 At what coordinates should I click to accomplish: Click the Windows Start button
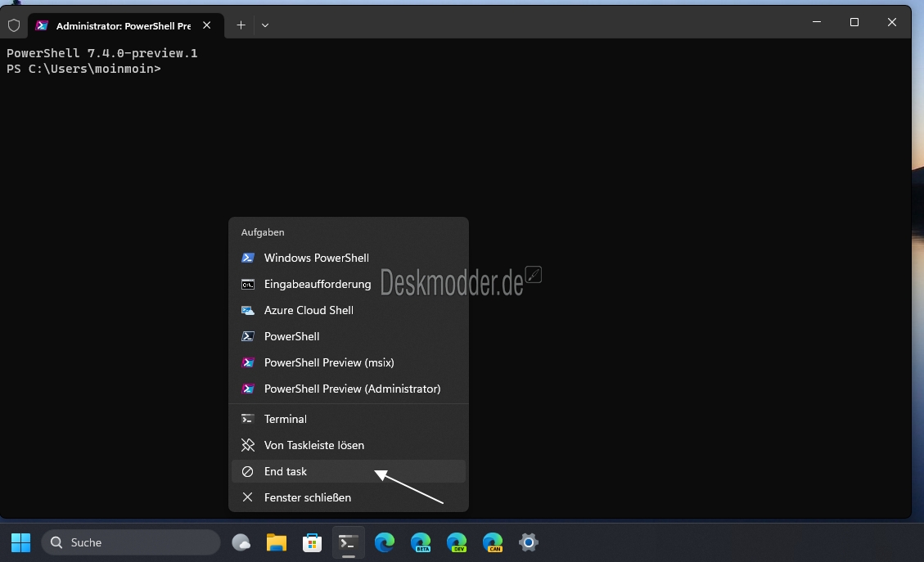(21, 542)
